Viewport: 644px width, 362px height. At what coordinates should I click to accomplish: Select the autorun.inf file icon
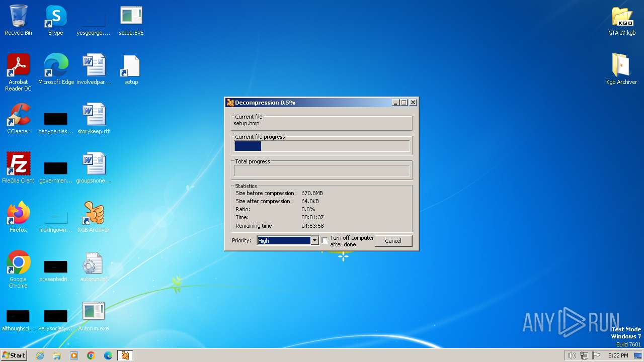94,266
